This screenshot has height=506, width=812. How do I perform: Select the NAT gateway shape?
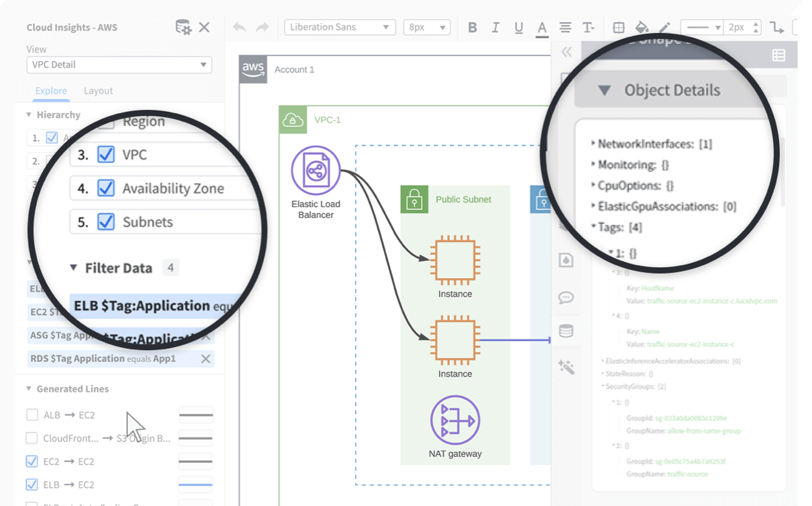coord(455,420)
